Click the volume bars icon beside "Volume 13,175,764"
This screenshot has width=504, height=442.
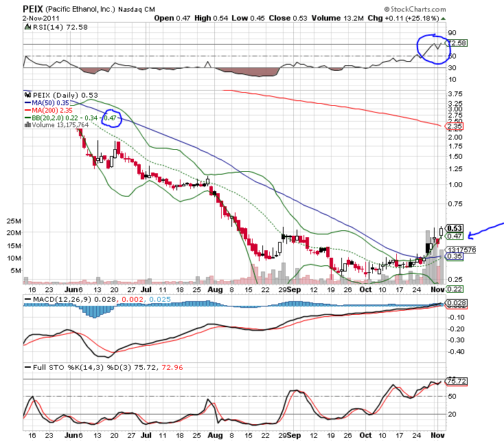pos(27,124)
